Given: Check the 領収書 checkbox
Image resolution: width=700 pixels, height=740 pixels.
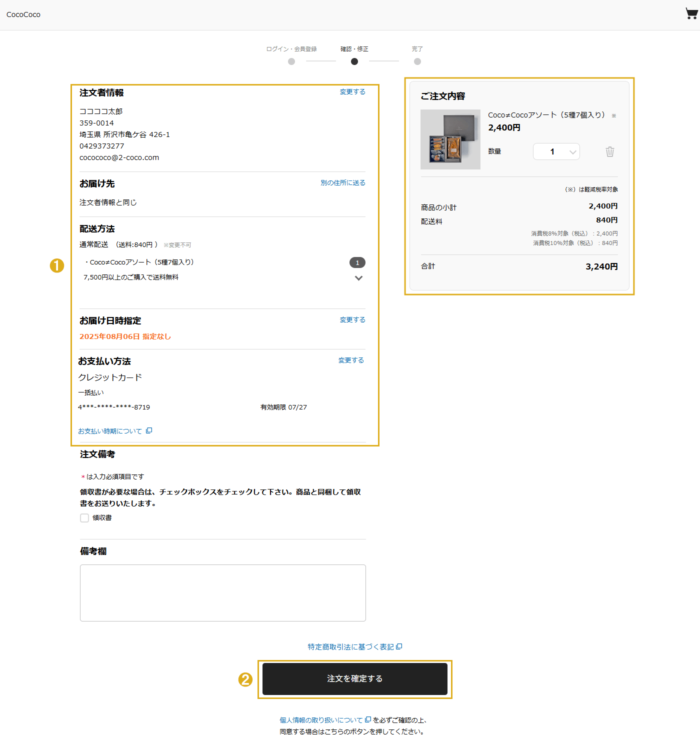Looking at the screenshot, I should (x=84, y=518).
